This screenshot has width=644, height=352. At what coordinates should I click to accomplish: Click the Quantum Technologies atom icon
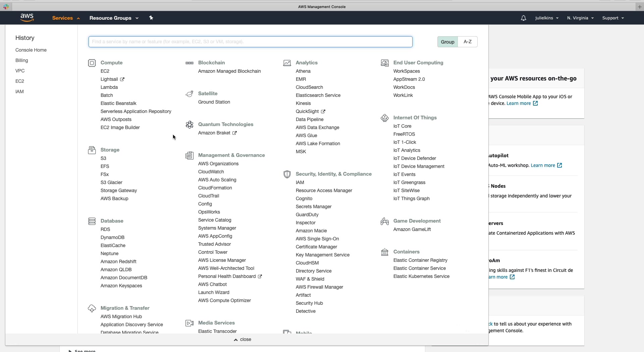tap(190, 125)
